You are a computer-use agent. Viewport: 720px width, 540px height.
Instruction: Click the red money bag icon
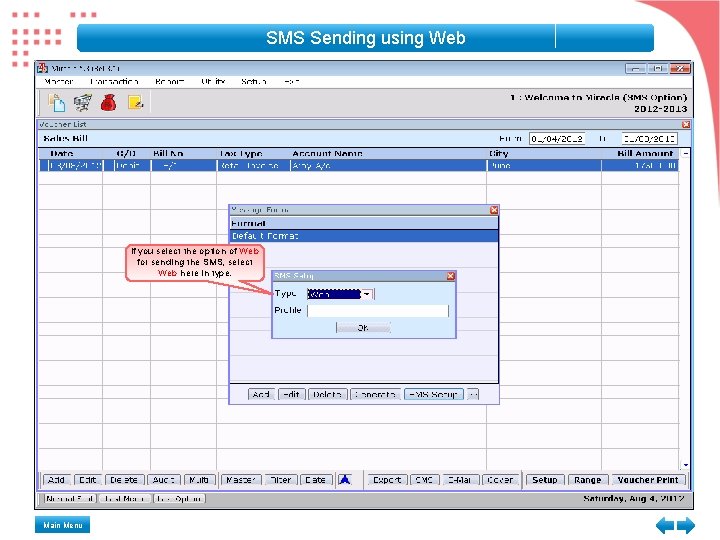pos(108,102)
